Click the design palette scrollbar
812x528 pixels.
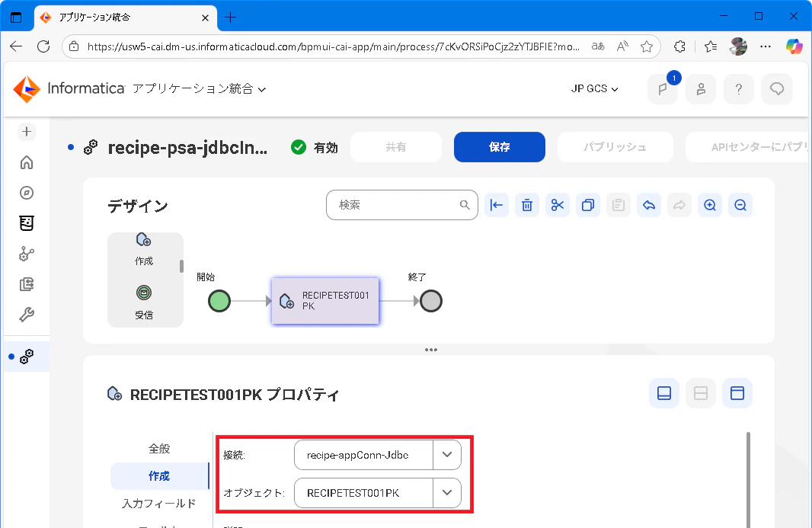[x=181, y=267]
